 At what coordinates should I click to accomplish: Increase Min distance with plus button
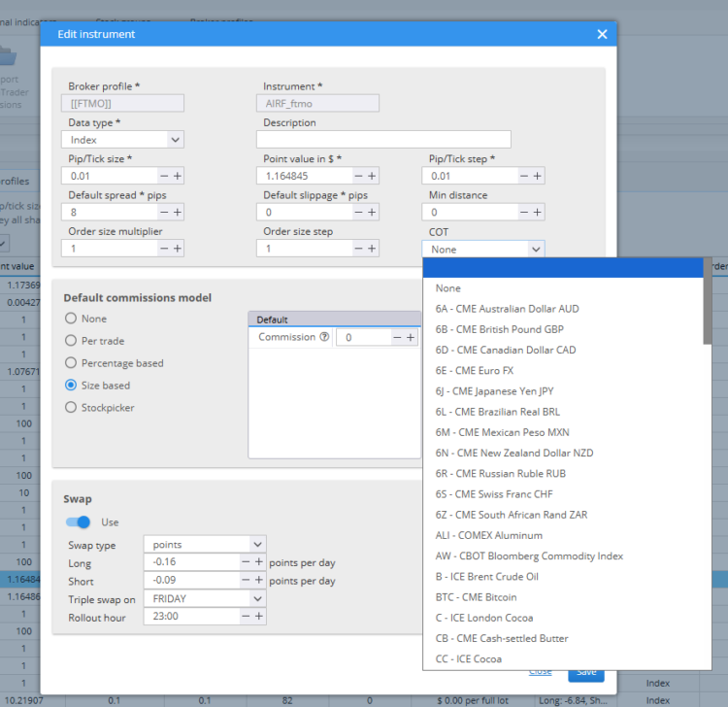537,213
